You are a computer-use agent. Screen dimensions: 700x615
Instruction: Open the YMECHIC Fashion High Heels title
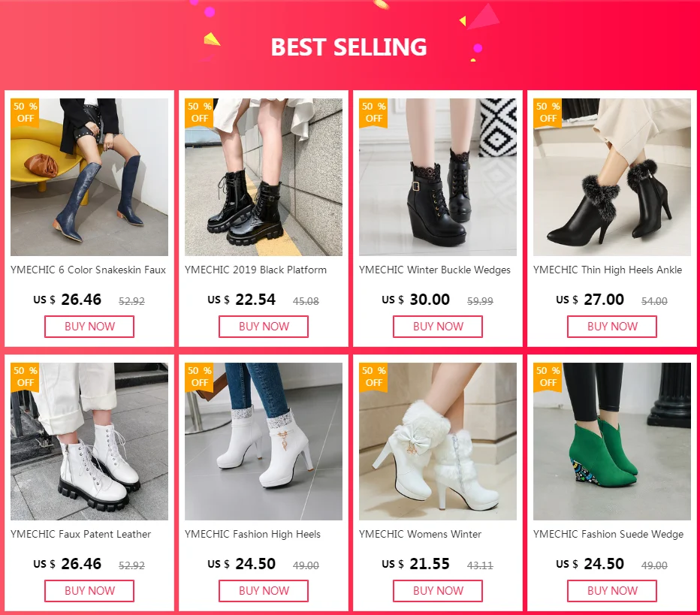tap(252, 534)
